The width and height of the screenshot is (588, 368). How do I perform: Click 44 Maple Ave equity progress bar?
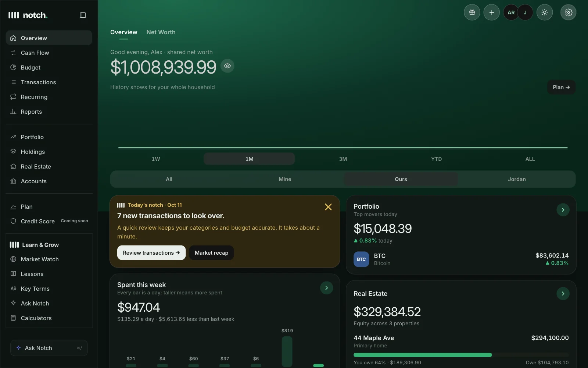[x=461, y=355]
